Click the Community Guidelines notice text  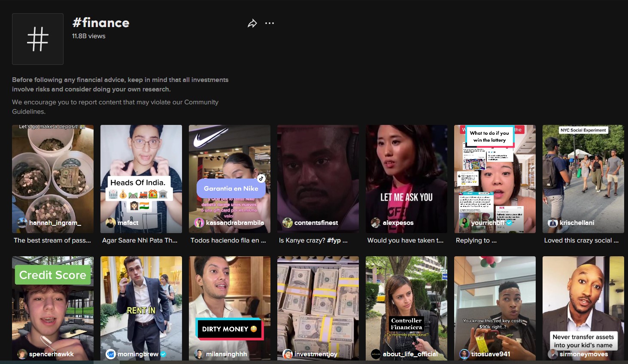click(x=115, y=107)
